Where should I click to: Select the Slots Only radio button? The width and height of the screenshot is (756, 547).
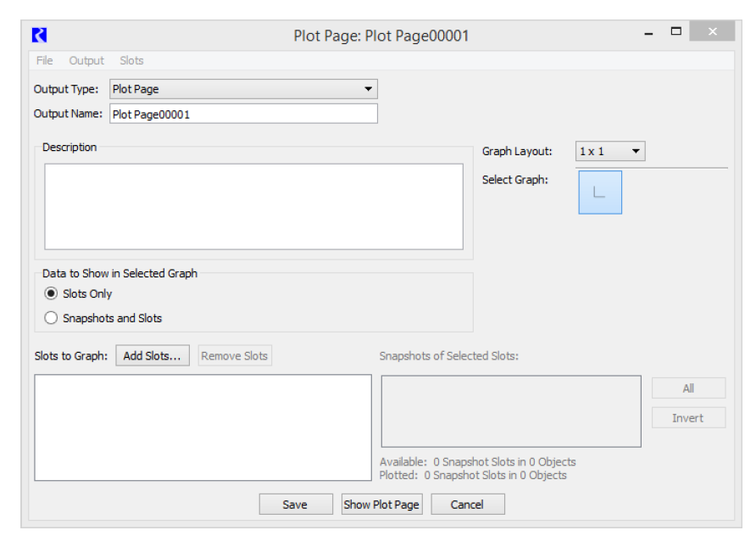(52, 294)
